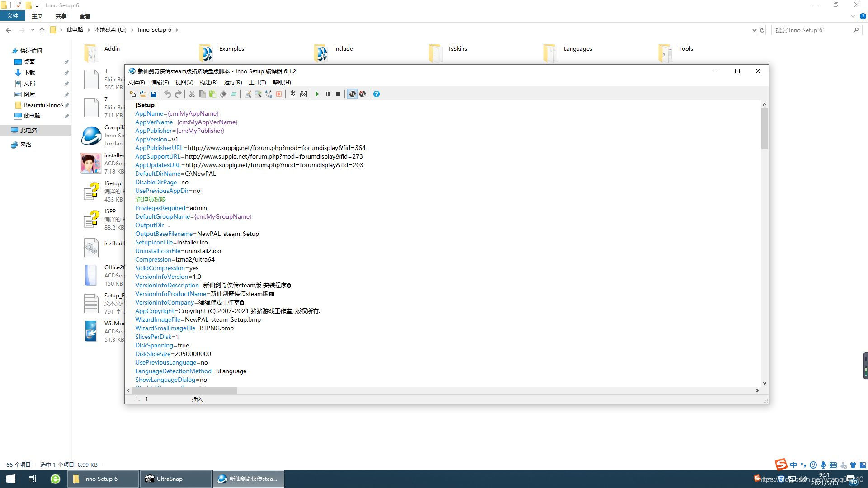Select the Include folder
Screen dimensions: 868x488
pyautogui.click(x=334, y=52)
